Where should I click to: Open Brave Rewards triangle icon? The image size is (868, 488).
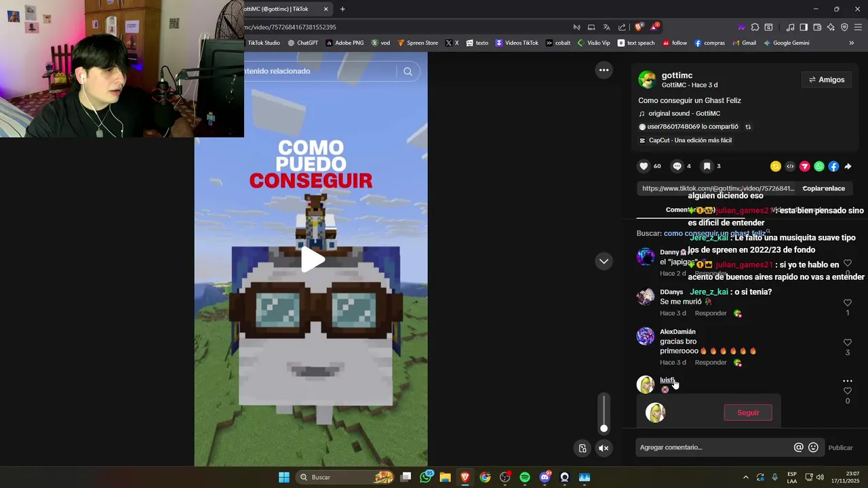(654, 27)
